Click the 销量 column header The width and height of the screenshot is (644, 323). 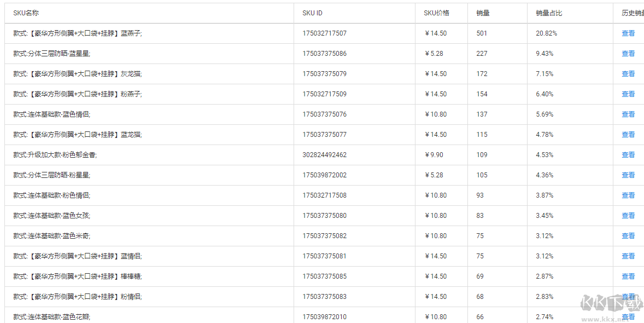tap(483, 13)
